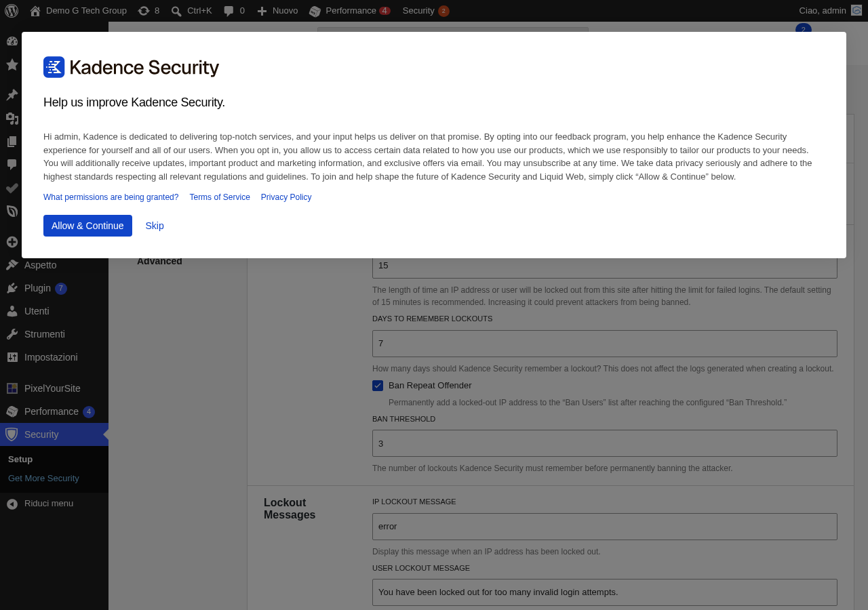This screenshot has width=868, height=610.
Task: Click the plus-circle icon in sidebar
Action: tap(12, 242)
